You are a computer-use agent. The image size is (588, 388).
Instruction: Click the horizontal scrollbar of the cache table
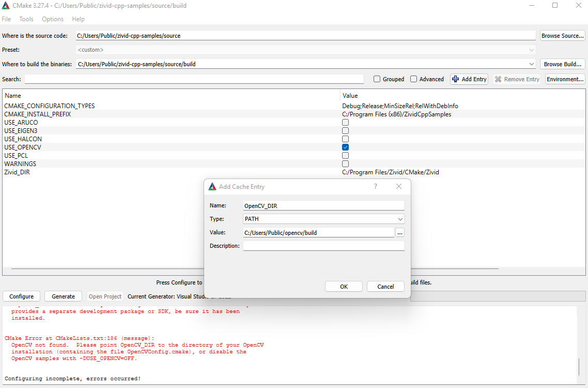click(255, 269)
